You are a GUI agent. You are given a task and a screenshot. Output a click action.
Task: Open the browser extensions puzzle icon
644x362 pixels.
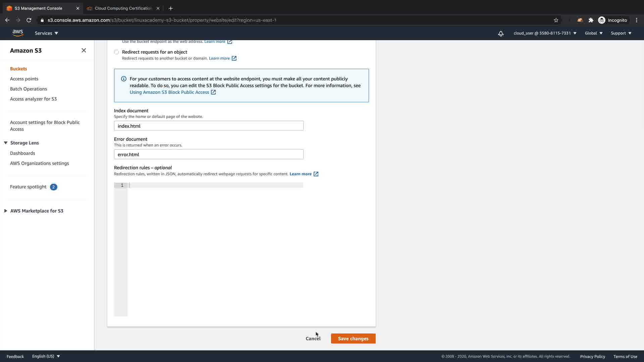(x=591, y=20)
